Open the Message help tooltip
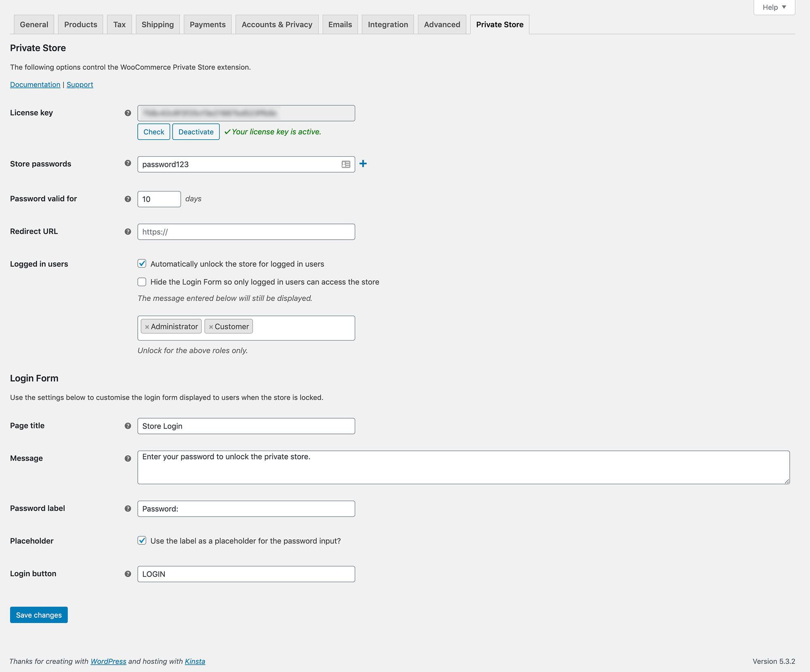Screen dimensions: 810x672 (128, 459)
